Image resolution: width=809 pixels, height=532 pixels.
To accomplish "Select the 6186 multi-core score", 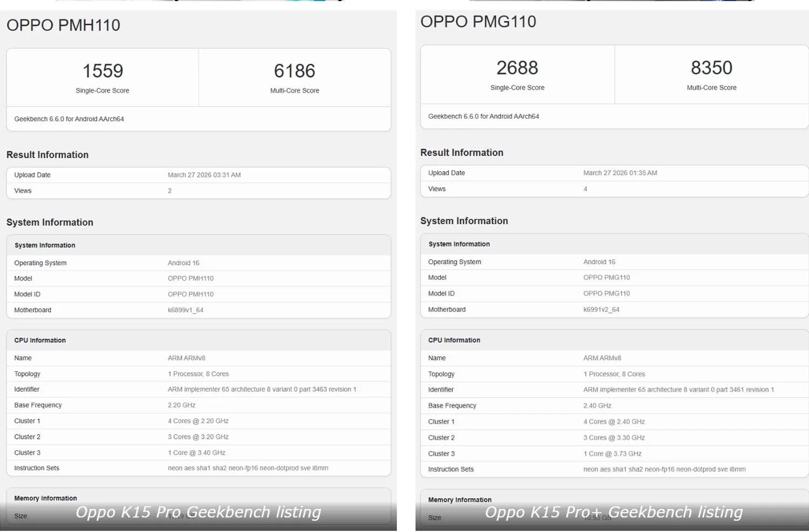I will 294,71.
